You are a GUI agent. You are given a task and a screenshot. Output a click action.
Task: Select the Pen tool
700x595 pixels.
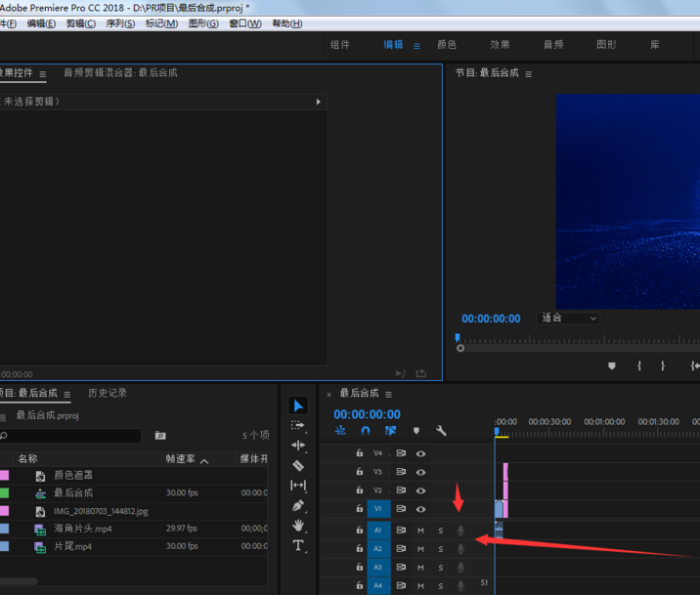coord(299,505)
